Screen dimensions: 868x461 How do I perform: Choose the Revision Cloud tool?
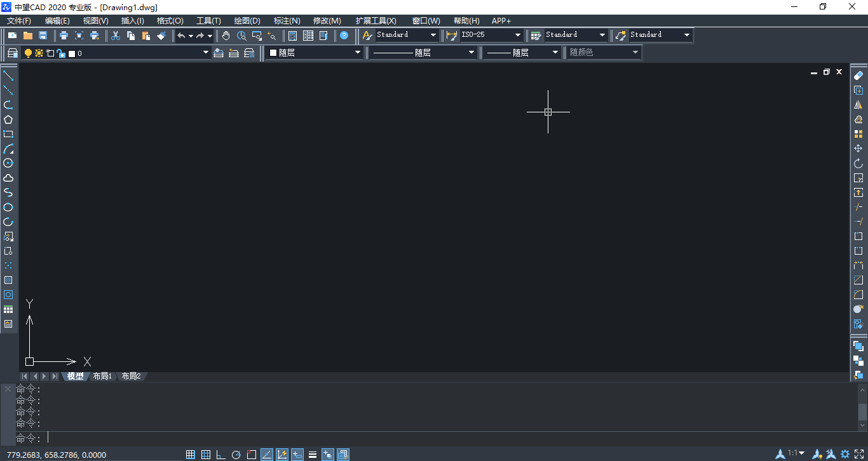point(9,177)
